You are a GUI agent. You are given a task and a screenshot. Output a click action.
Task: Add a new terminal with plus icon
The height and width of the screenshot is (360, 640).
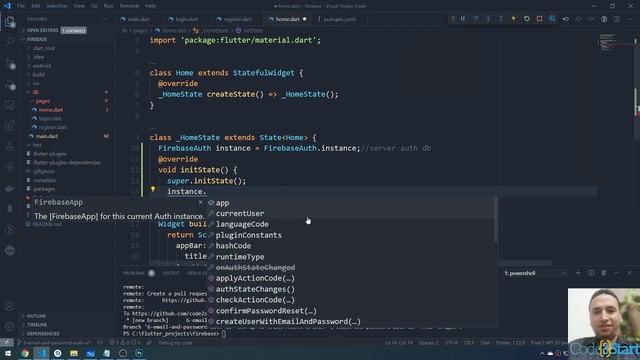[x=578, y=273]
